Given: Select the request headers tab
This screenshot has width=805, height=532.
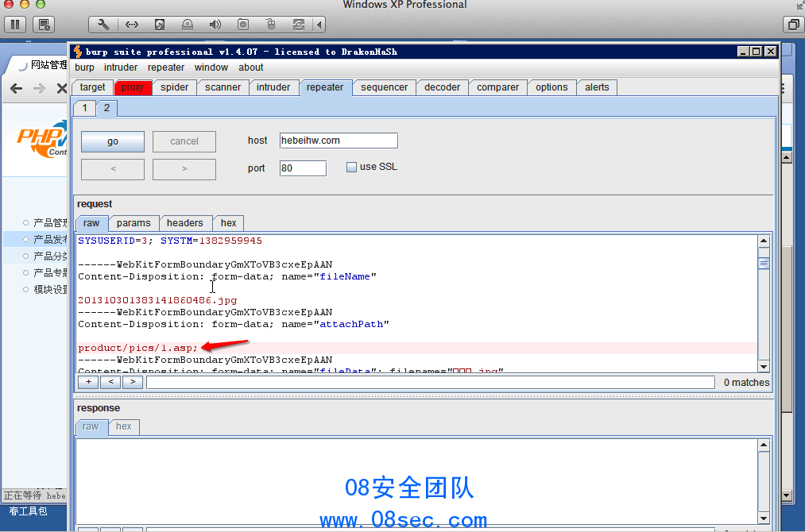Looking at the screenshot, I should coord(185,223).
